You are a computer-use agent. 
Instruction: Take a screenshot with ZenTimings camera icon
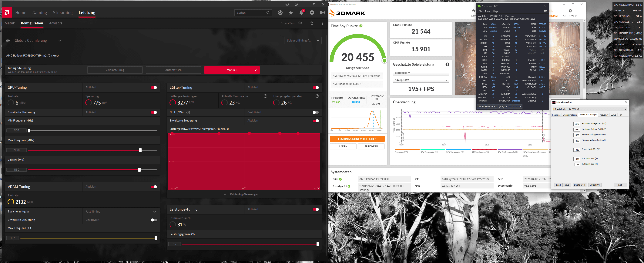[545, 11]
